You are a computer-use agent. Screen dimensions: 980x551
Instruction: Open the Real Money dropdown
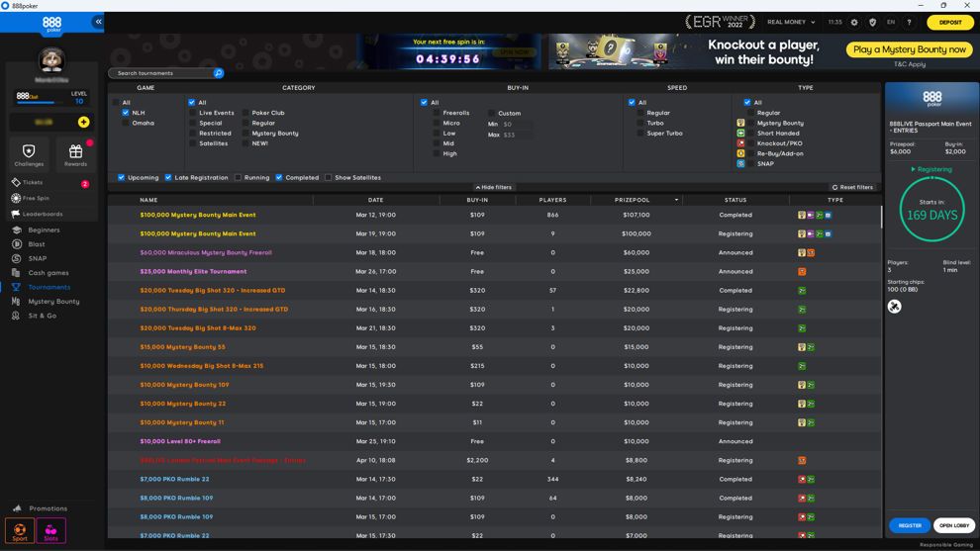[791, 22]
